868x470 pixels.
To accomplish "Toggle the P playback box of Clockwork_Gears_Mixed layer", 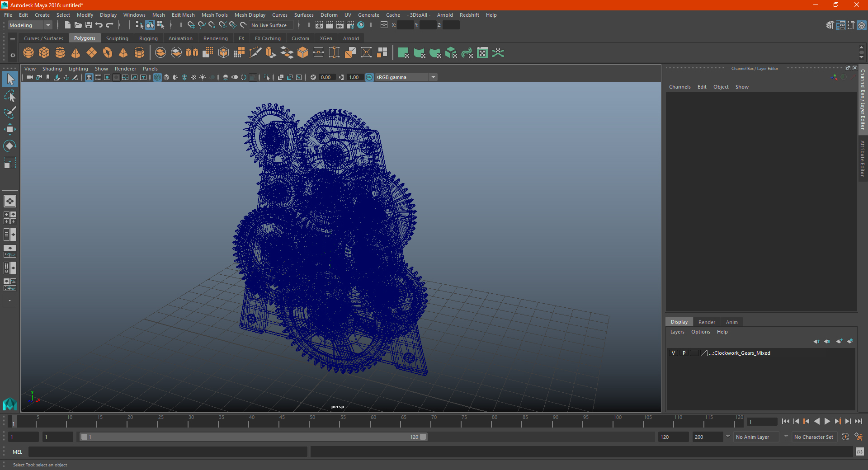I will coord(684,353).
